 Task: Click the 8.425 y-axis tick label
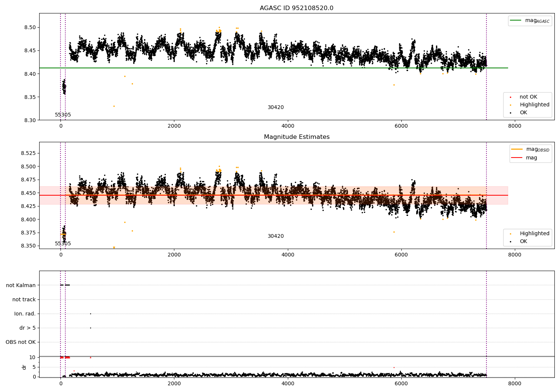point(28,206)
